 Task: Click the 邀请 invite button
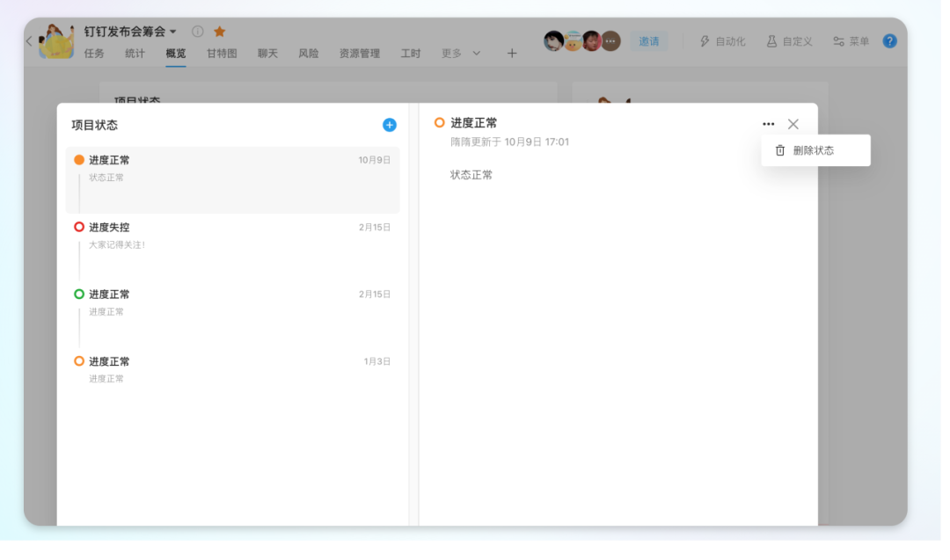[649, 41]
